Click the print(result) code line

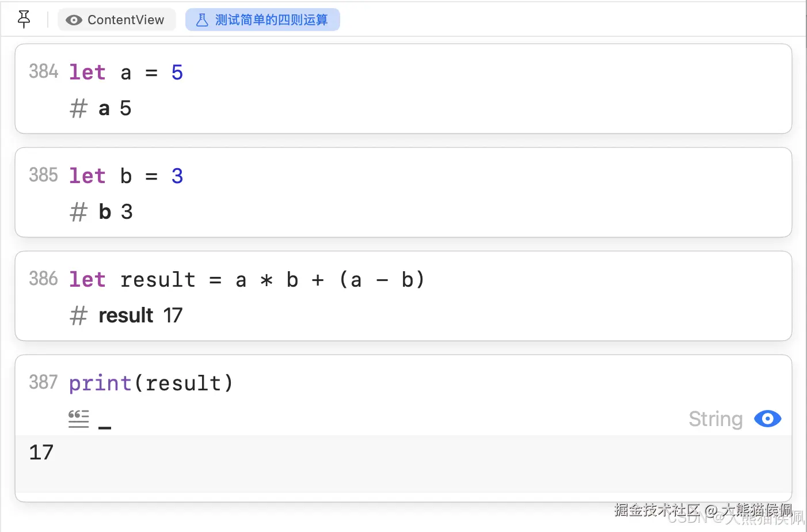tap(151, 383)
